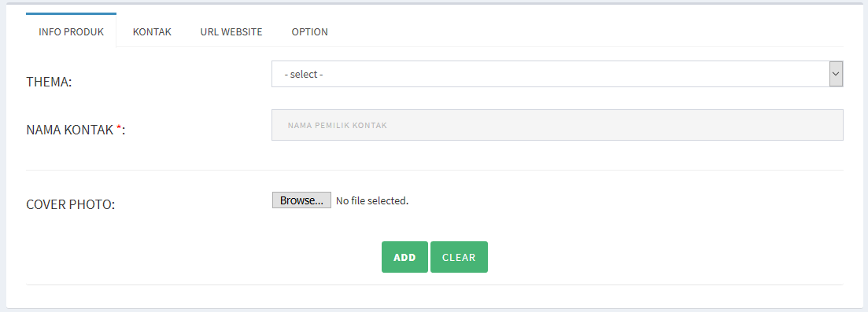The height and width of the screenshot is (312, 868).
Task: Click the COVER PHOTO label
Action: 70,204
